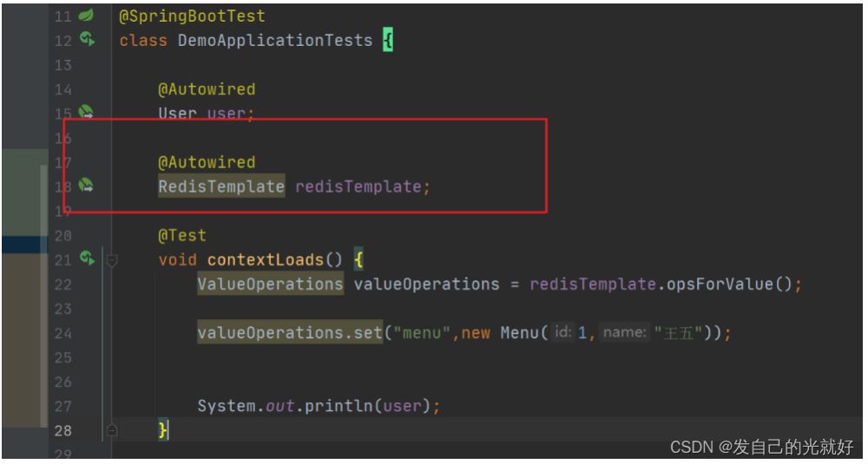Run the contextLoads test from gutter icon
868x464 pixels.
86,258
